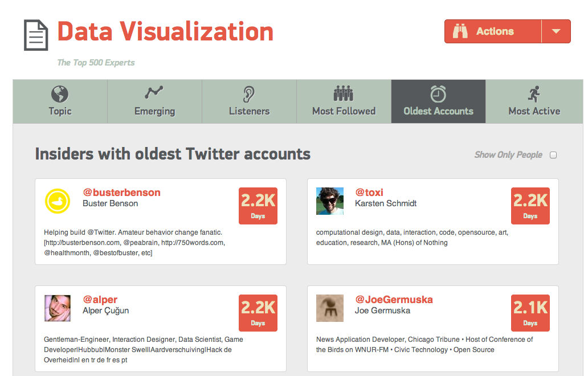Click the crowd icon for Most Followed
This screenshot has width=588, height=376.
(x=344, y=93)
